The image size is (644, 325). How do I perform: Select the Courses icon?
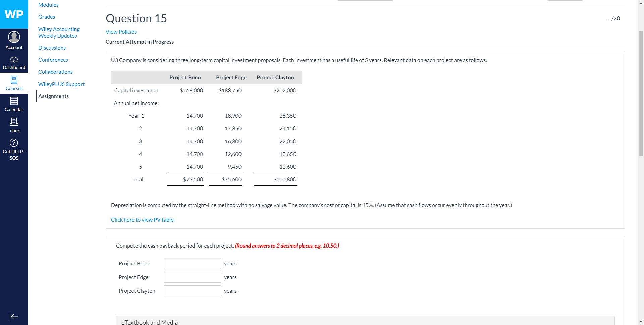(x=14, y=83)
